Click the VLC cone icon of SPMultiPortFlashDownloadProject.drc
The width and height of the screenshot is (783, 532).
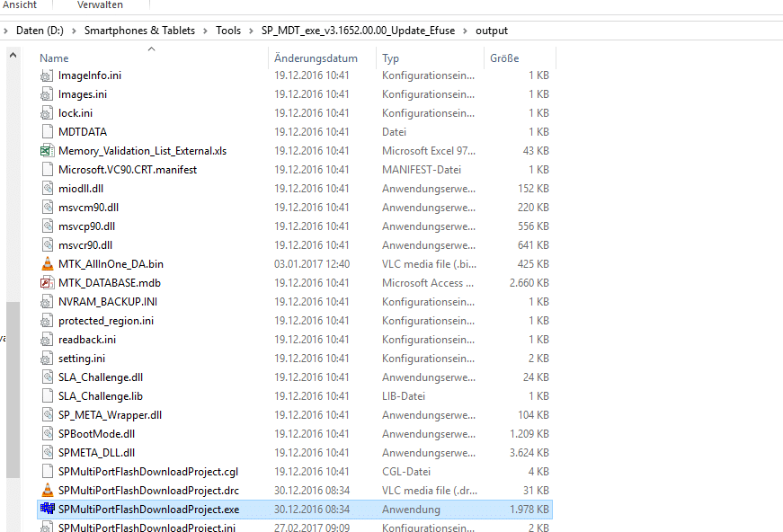pos(47,491)
